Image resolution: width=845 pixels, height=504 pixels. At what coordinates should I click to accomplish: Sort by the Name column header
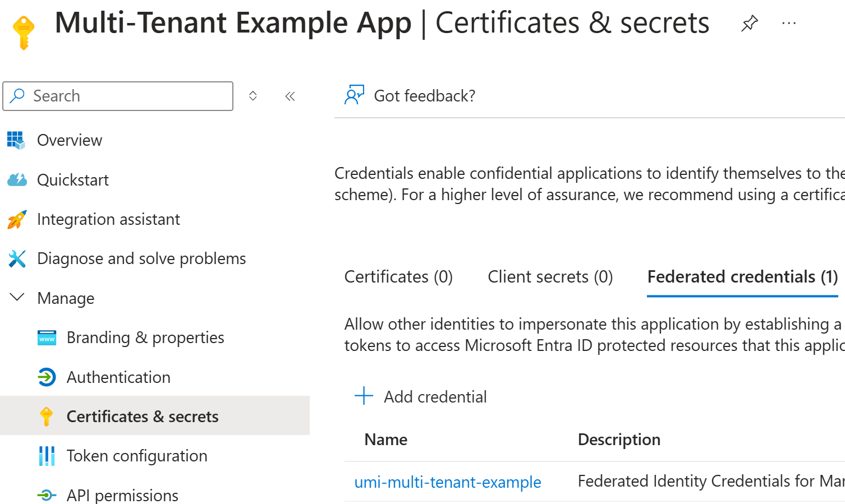coord(386,440)
